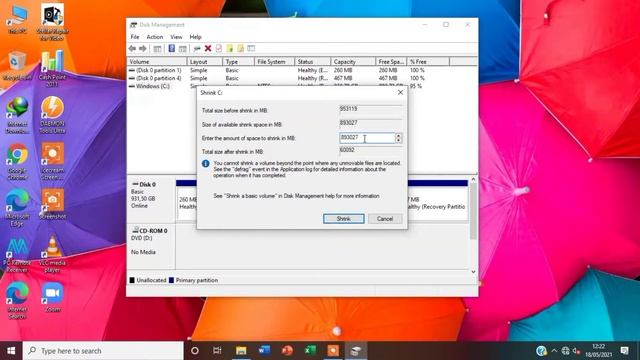Click the Windows Start button

pyautogui.click(x=11, y=351)
